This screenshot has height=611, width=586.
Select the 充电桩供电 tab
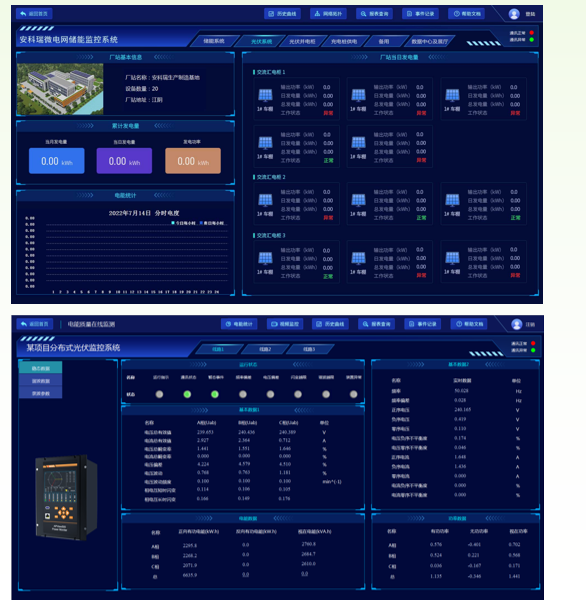point(343,41)
